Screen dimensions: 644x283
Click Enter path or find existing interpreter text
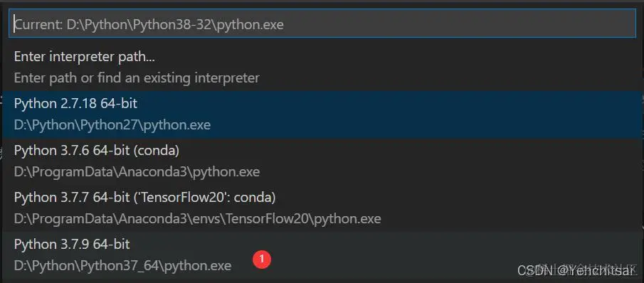pos(137,78)
